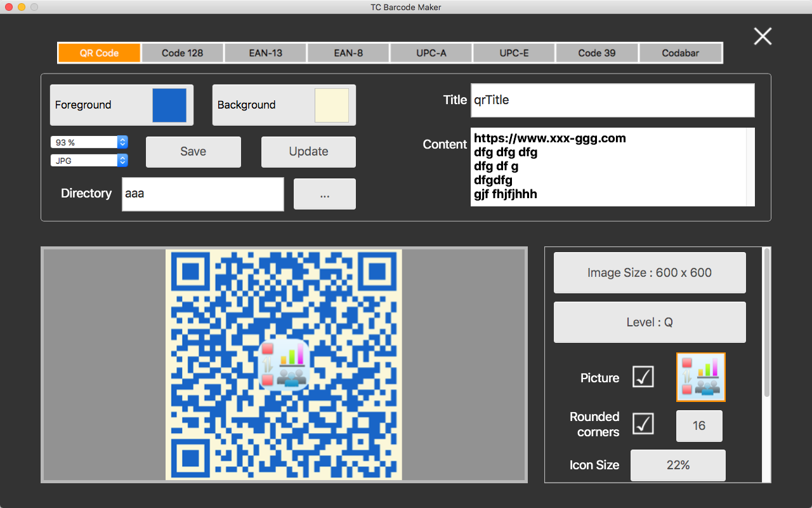Viewport: 812px width, 508px height.
Task: Click the macOS red close window button
Action: coord(9,7)
